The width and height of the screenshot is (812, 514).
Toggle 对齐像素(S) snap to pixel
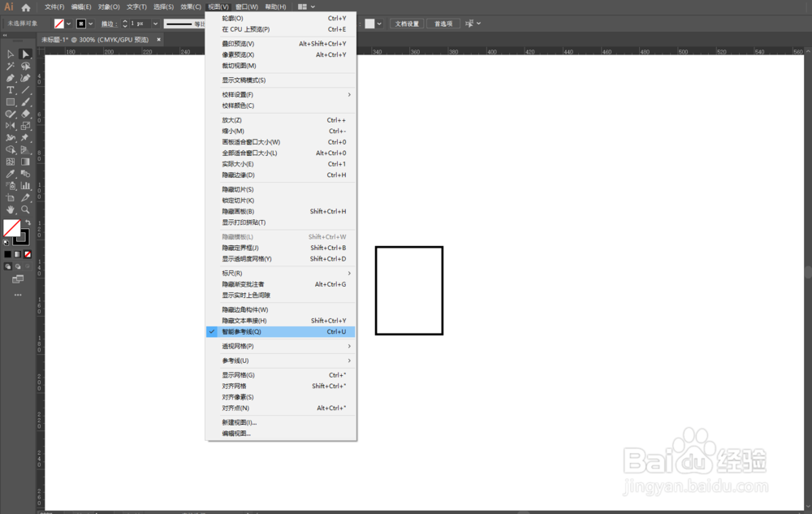(280, 397)
